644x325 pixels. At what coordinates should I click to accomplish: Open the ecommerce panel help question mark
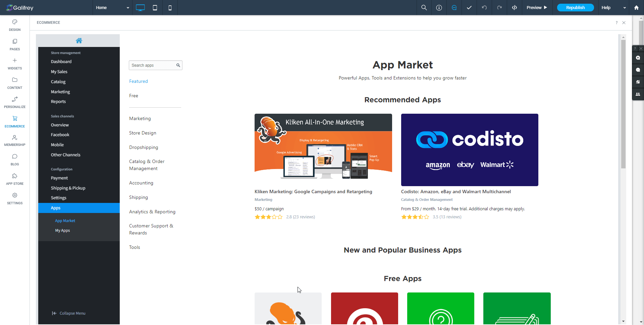(616, 23)
